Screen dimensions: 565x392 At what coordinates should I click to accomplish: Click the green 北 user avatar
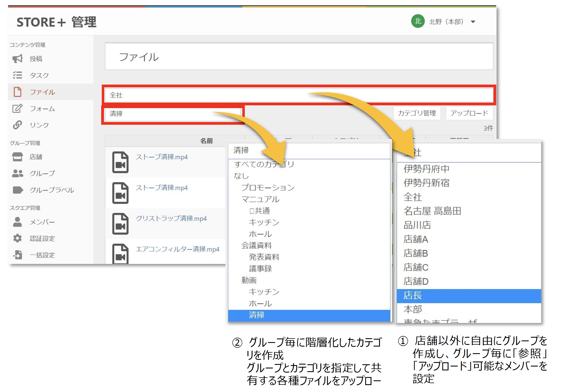coord(418,21)
